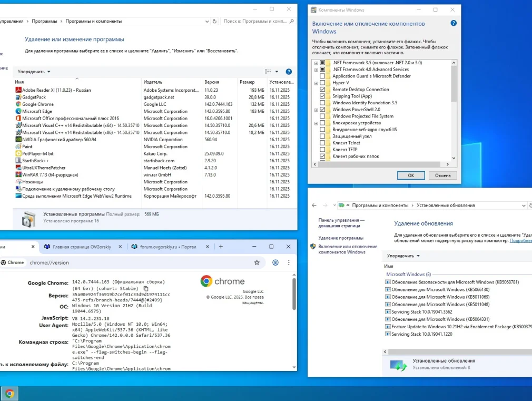Open the Упорядочить dropdown in the programs list

(34, 72)
